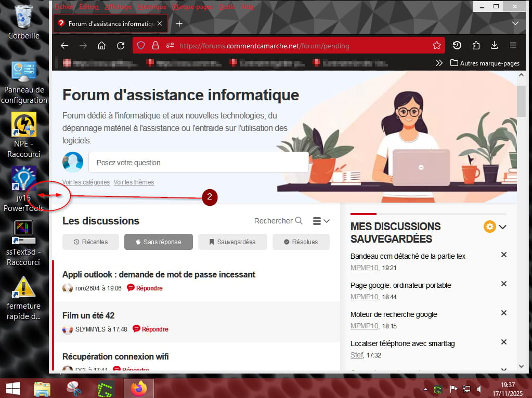Click the Voir les catégories link
This screenshot has height=398, width=532.
coord(86,182)
